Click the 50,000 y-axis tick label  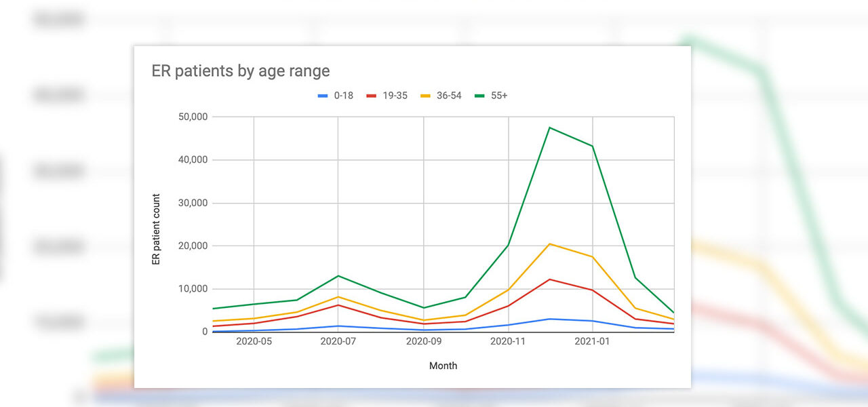tap(191, 117)
